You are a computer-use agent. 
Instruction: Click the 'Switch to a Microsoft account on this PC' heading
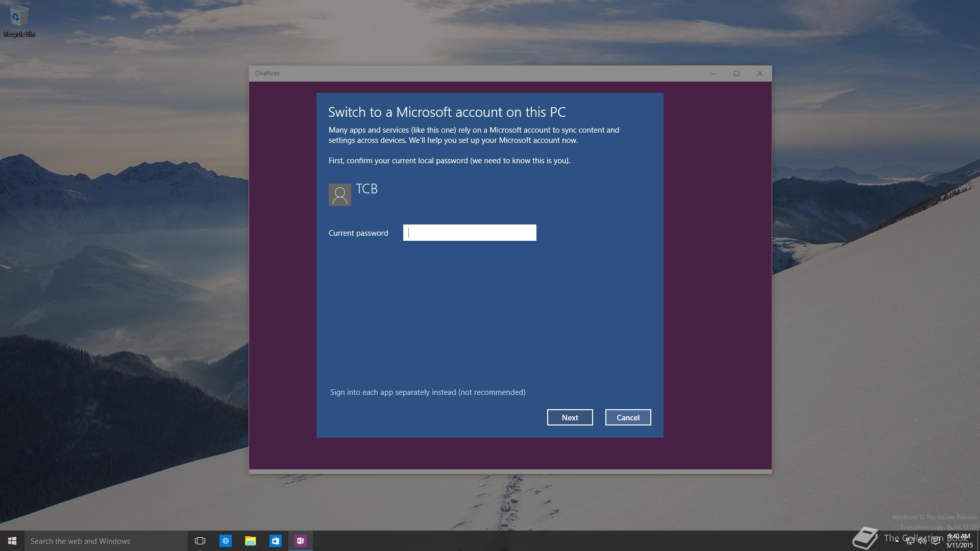click(447, 112)
